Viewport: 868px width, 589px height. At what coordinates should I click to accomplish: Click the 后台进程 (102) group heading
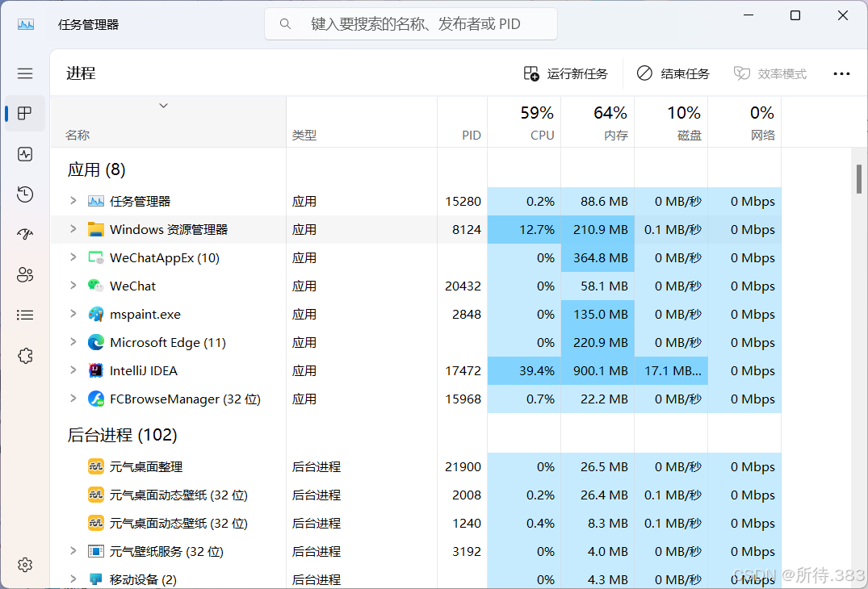[x=123, y=435]
